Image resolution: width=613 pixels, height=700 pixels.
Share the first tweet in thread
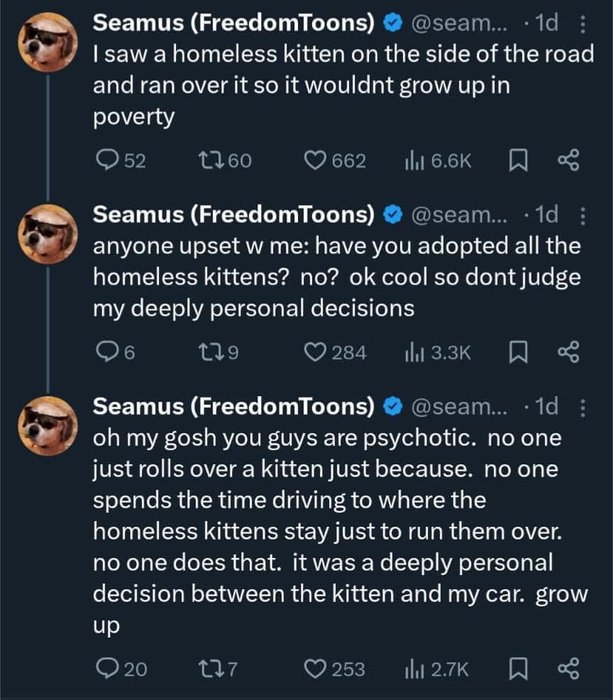tap(569, 160)
